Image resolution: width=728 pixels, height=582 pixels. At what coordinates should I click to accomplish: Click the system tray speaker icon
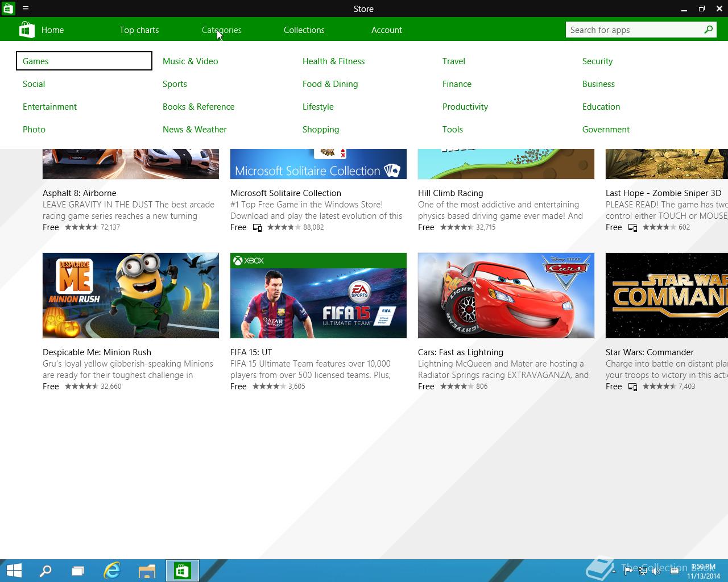pos(656,571)
